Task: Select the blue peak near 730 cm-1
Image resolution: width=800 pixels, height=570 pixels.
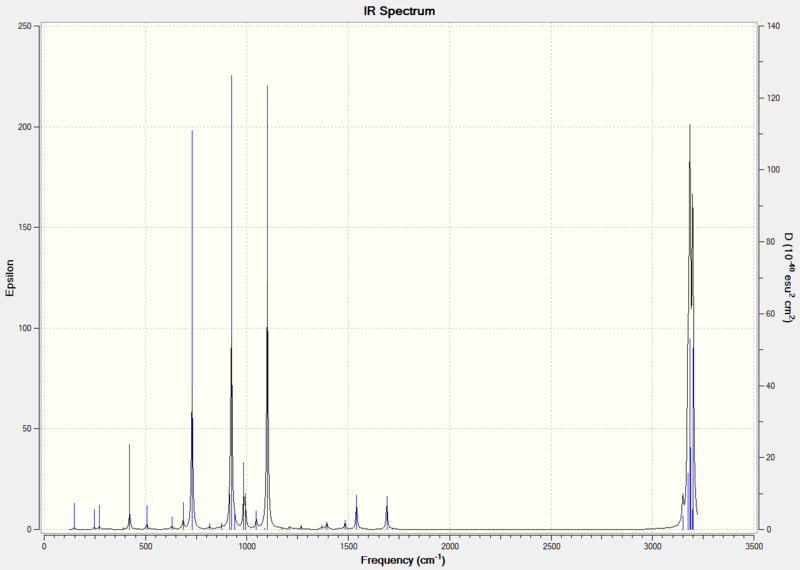Action: (x=192, y=330)
